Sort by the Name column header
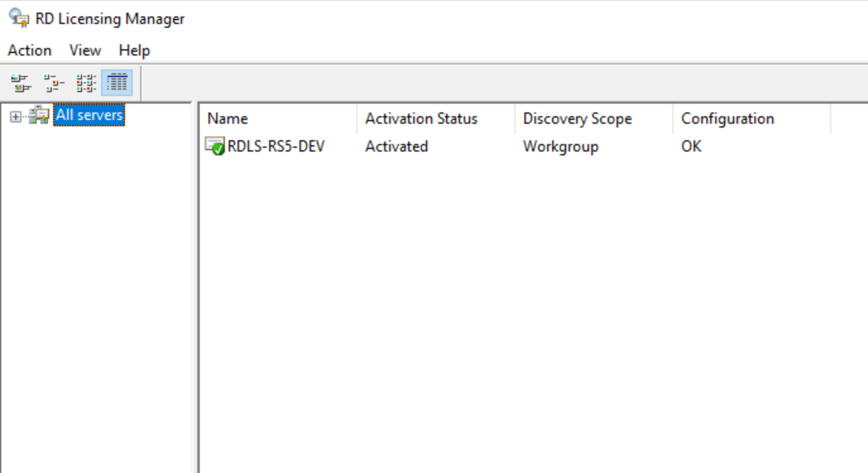 pyautogui.click(x=277, y=119)
